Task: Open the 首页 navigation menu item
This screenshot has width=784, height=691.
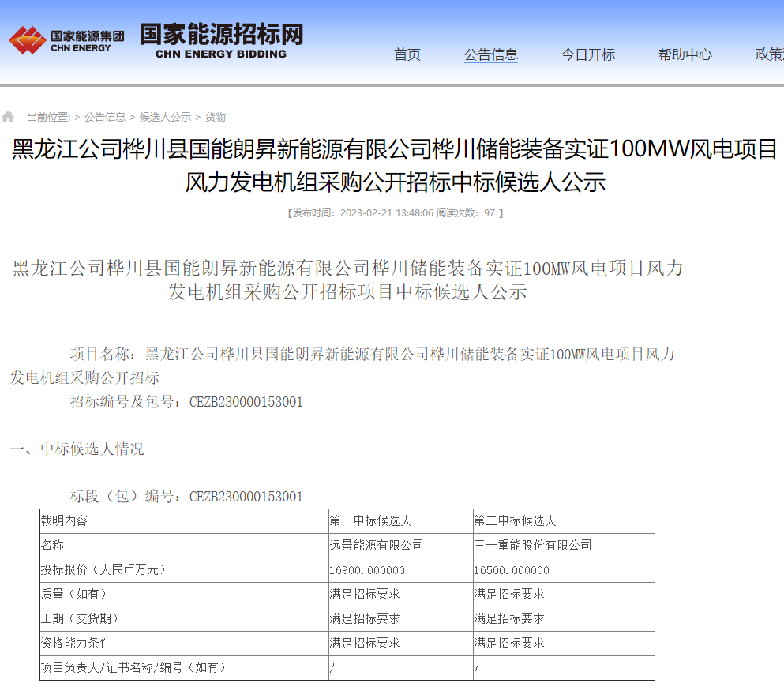Action: click(x=407, y=54)
